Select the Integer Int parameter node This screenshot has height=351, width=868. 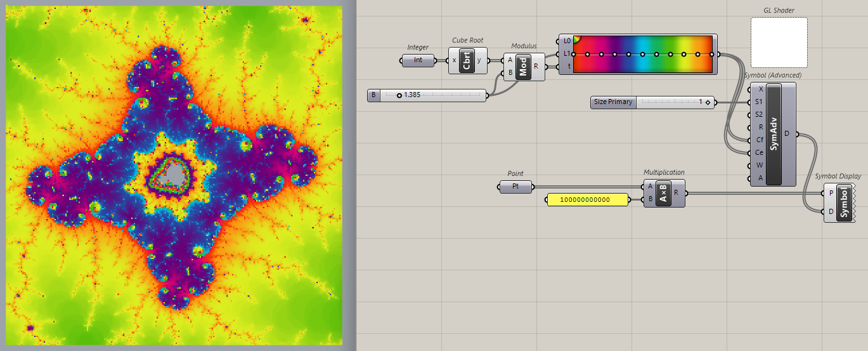tap(418, 60)
